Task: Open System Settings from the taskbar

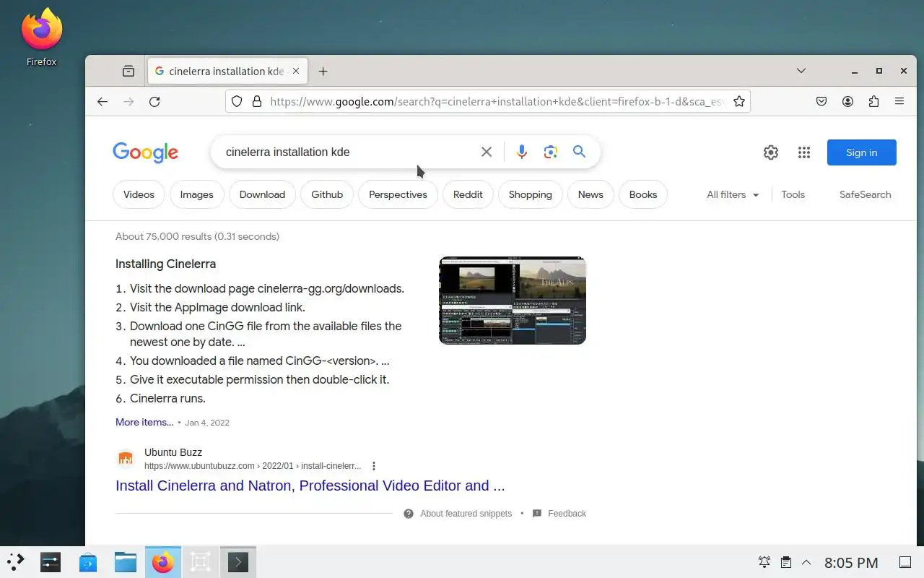Action: (51, 561)
